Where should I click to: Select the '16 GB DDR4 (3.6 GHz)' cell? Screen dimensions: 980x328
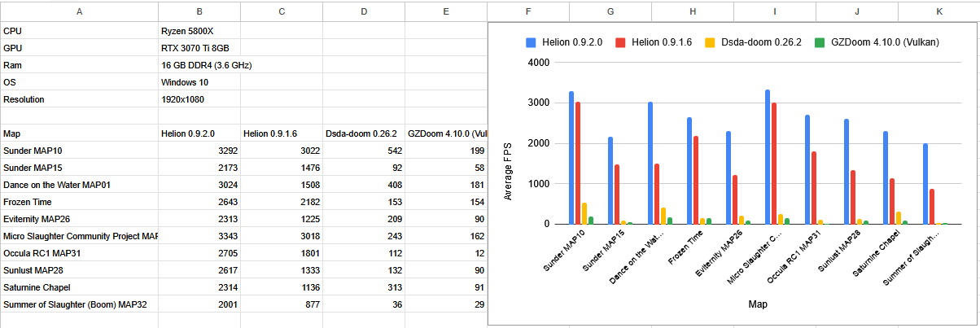(x=199, y=64)
